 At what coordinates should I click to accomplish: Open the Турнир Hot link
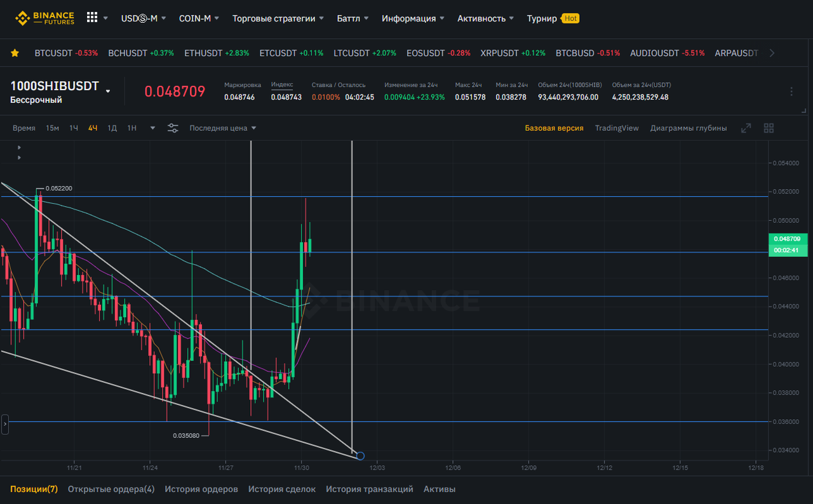[x=553, y=18]
